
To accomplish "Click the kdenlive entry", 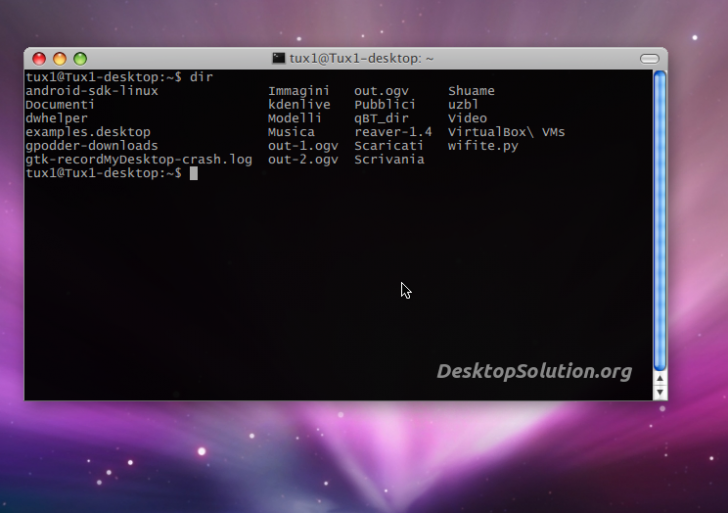I will point(299,104).
